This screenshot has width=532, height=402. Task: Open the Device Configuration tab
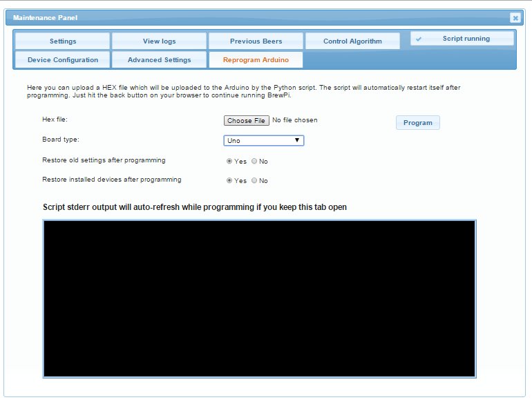coord(63,59)
